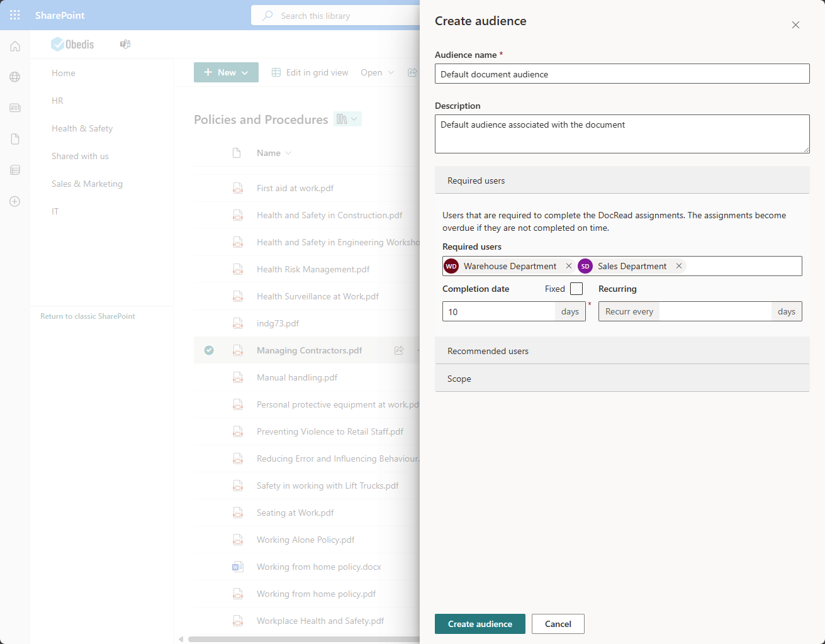Click the News icon in the left rail

14,108
